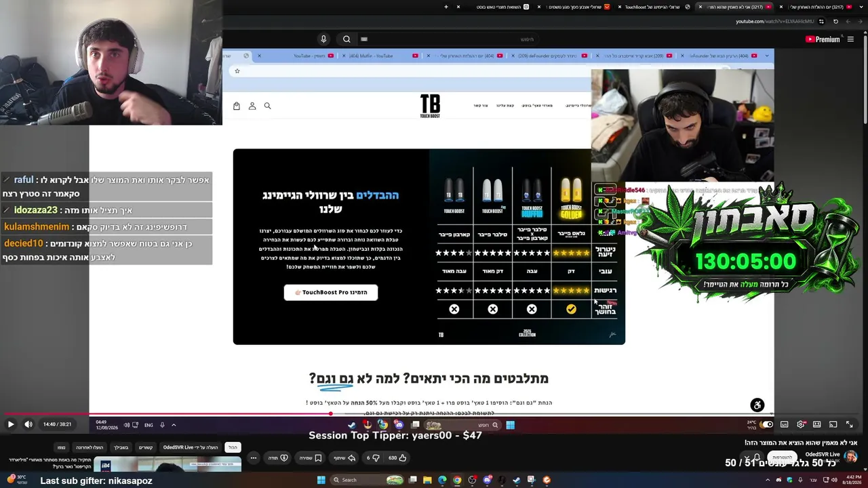This screenshot has height=488, width=868.
Task: Save the video with the bookmark button
Action: (311, 458)
